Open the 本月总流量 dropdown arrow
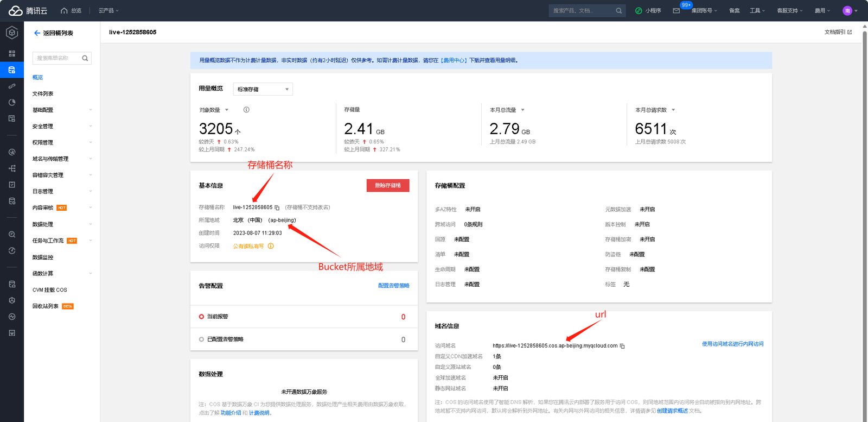868x422 pixels. 523,110
